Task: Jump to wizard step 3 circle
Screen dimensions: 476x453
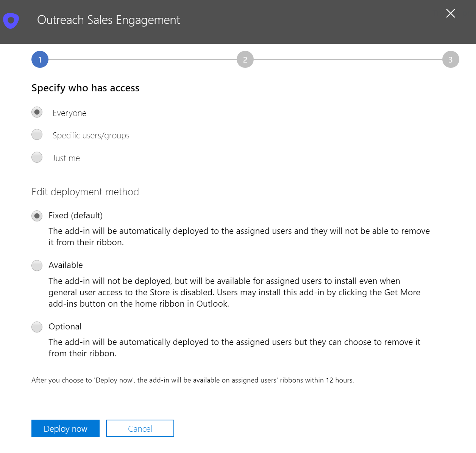Action: [x=451, y=60]
